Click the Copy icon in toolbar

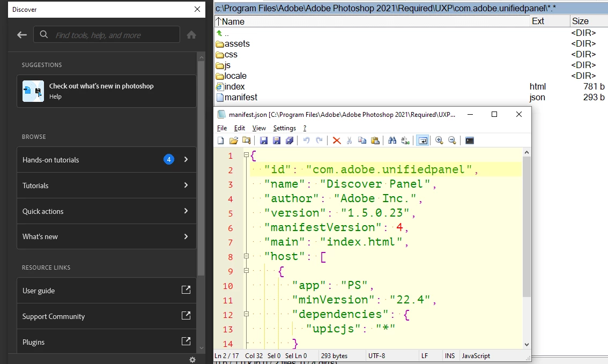point(362,140)
